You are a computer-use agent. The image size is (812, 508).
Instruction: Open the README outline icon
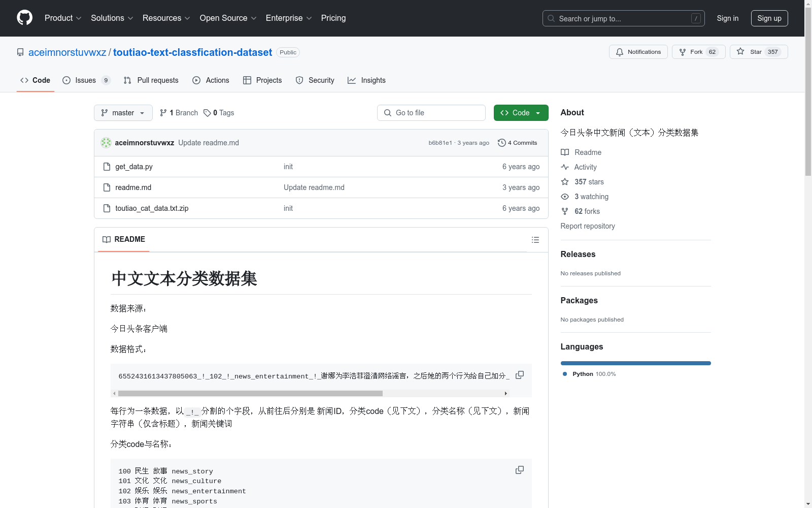click(535, 240)
